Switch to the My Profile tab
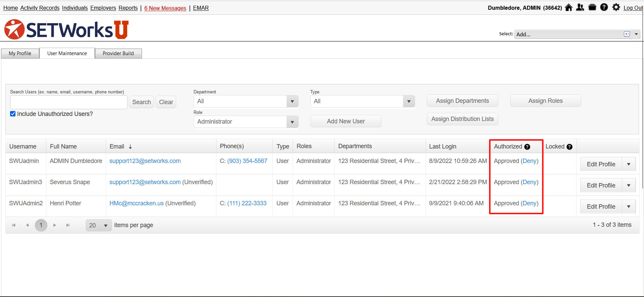This screenshot has height=297, width=644. [20, 53]
